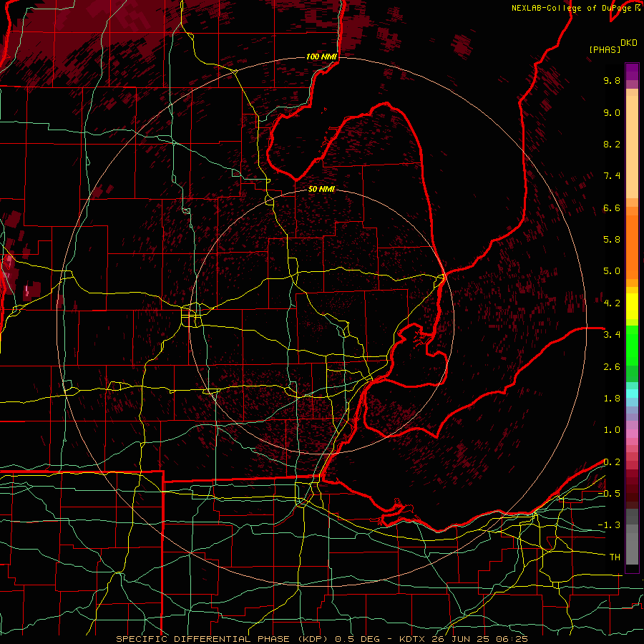
Task: Click the 3.4 scale value
Action: click(612, 335)
